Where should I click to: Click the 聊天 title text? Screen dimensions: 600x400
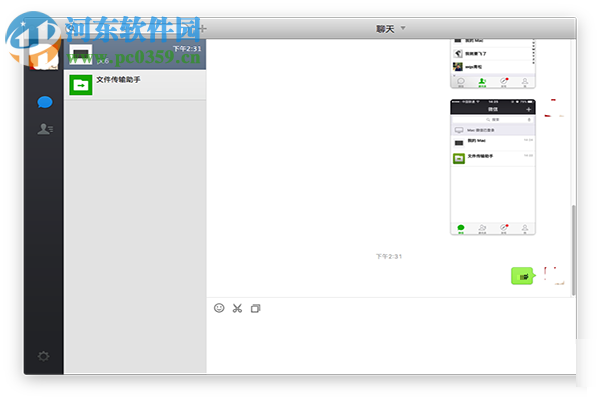[x=385, y=29]
